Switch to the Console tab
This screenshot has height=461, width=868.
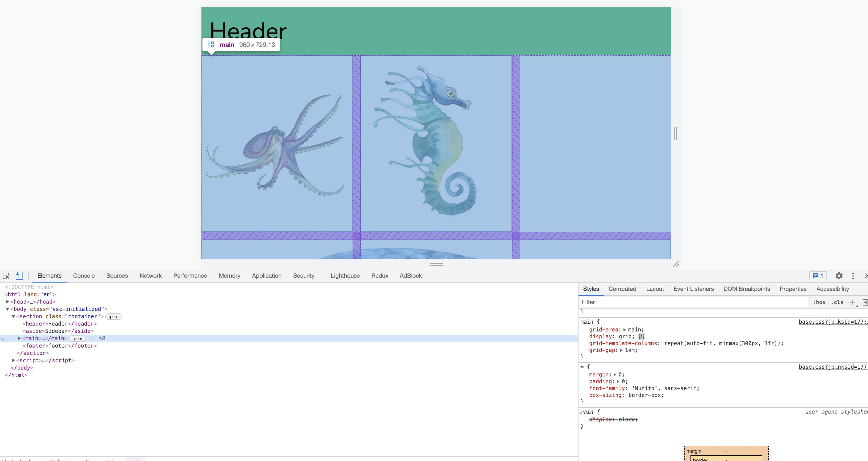84,276
